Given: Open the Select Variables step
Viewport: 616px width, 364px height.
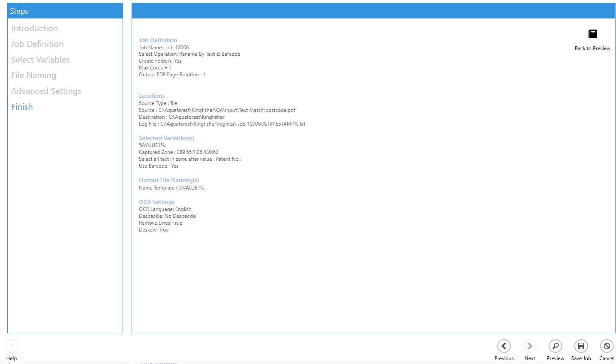Looking at the screenshot, I should (40, 60).
